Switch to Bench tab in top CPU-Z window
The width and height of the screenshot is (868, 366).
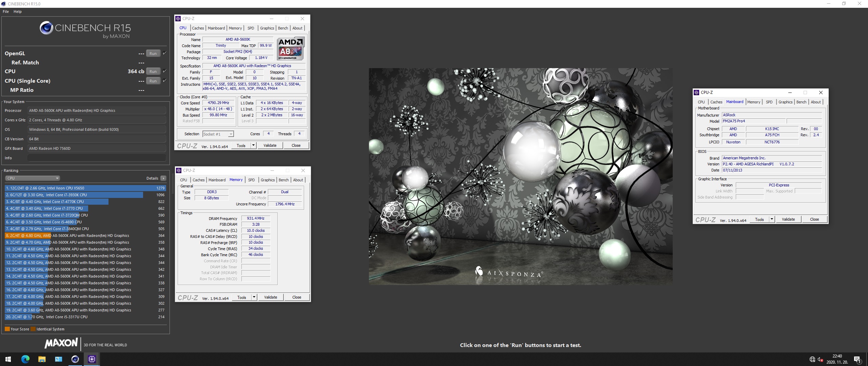click(283, 28)
